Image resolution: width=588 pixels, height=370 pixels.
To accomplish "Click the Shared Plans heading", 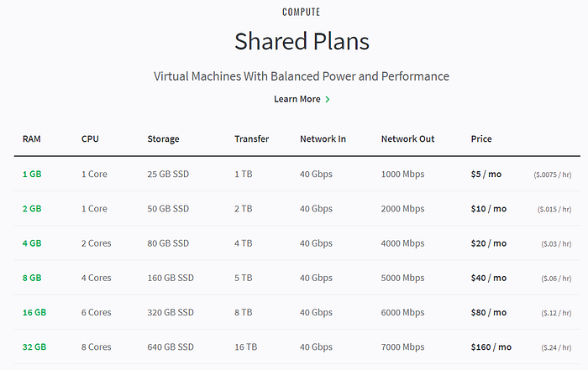I will coord(302,41).
